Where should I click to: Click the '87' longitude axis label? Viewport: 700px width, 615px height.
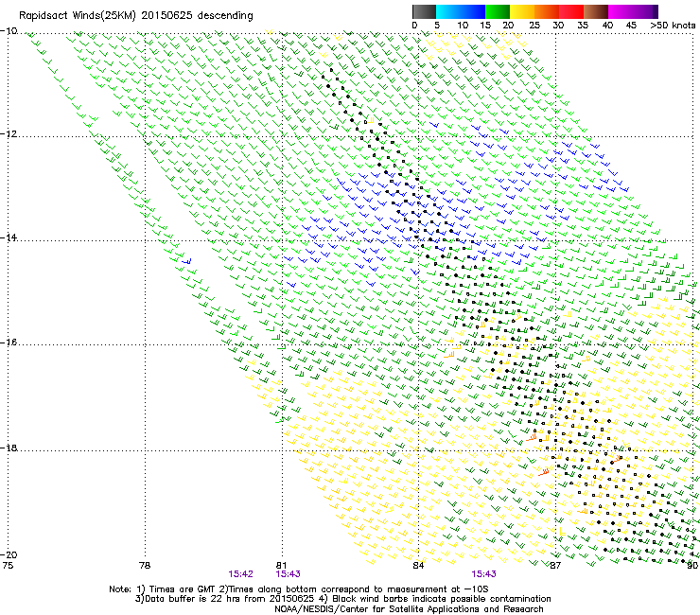coord(555,566)
